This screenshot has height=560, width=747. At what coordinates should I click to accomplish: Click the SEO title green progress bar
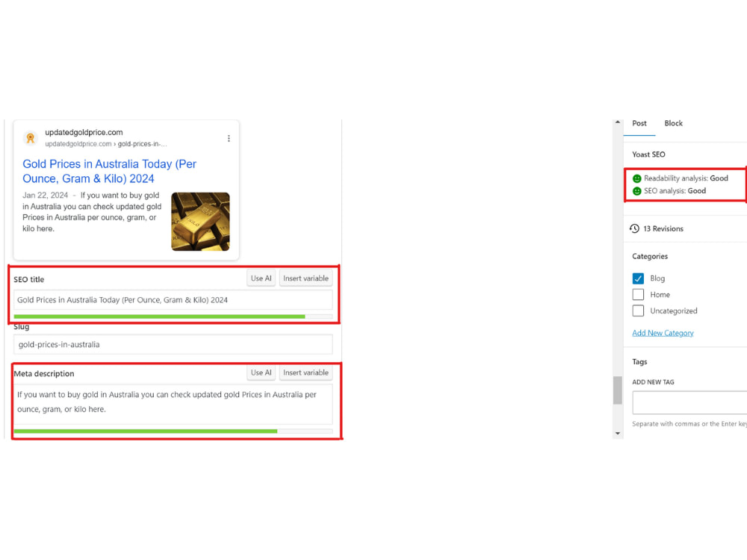[160, 317]
